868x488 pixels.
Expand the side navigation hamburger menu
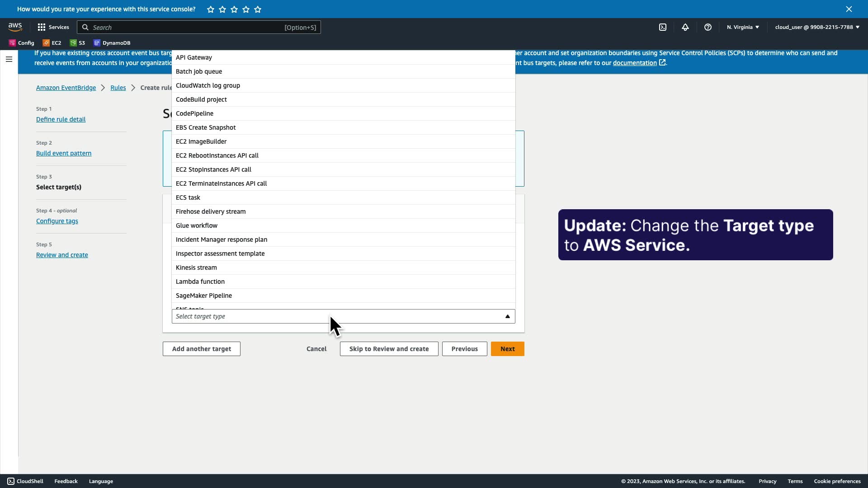point(9,59)
